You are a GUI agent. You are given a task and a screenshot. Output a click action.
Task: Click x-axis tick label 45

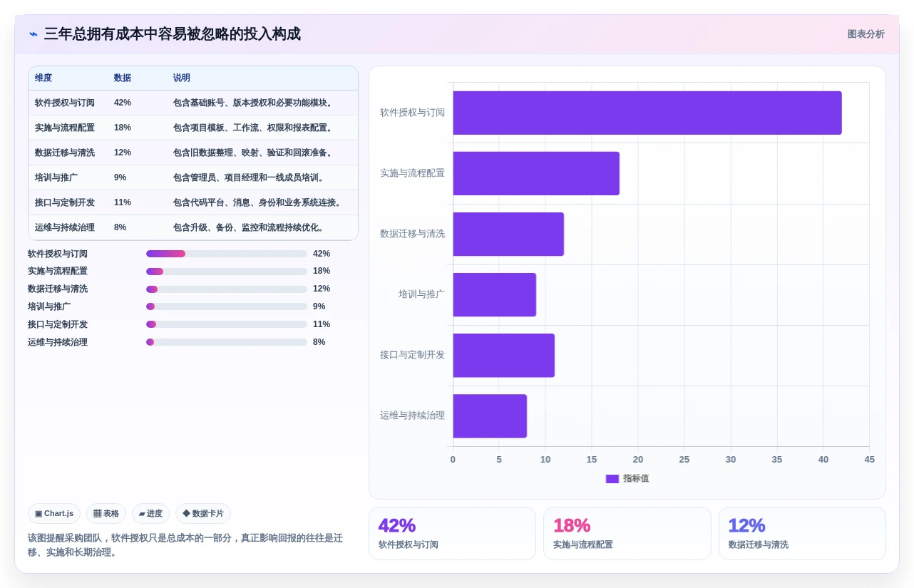pos(869,460)
